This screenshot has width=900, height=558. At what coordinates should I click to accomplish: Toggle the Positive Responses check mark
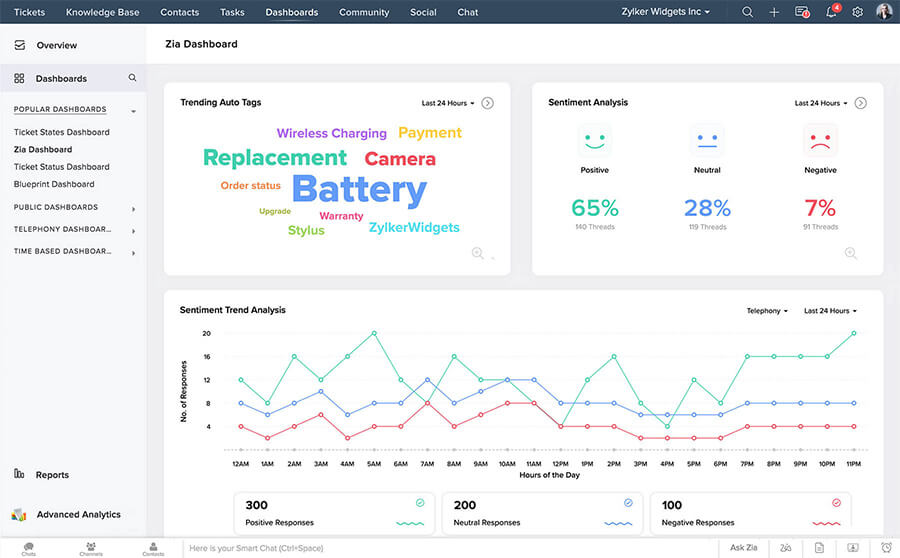coord(420,503)
